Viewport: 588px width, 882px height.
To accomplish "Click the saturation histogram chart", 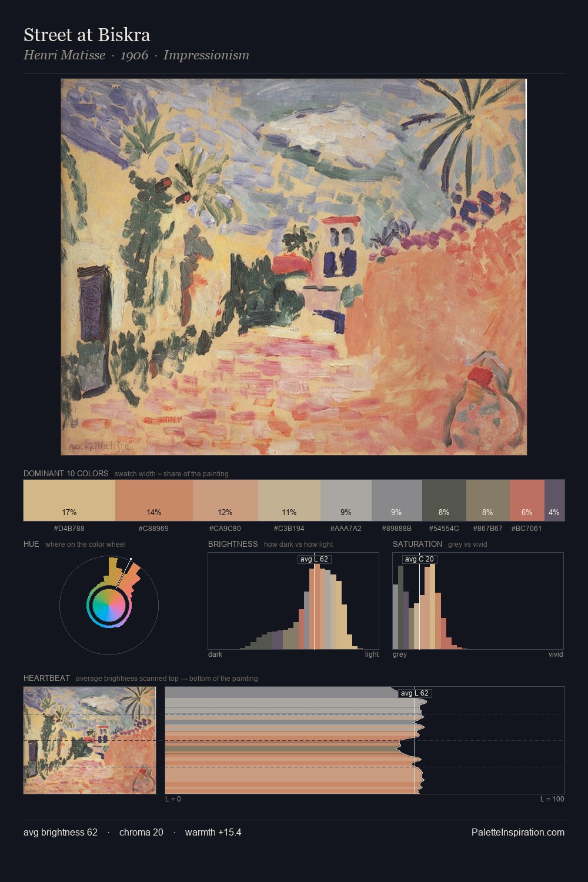I will click(x=478, y=601).
